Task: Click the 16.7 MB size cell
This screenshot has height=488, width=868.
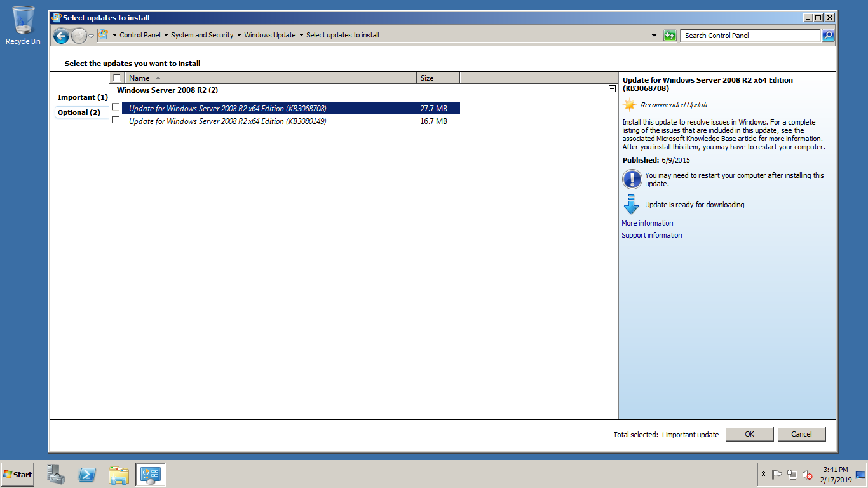Action: [x=433, y=121]
